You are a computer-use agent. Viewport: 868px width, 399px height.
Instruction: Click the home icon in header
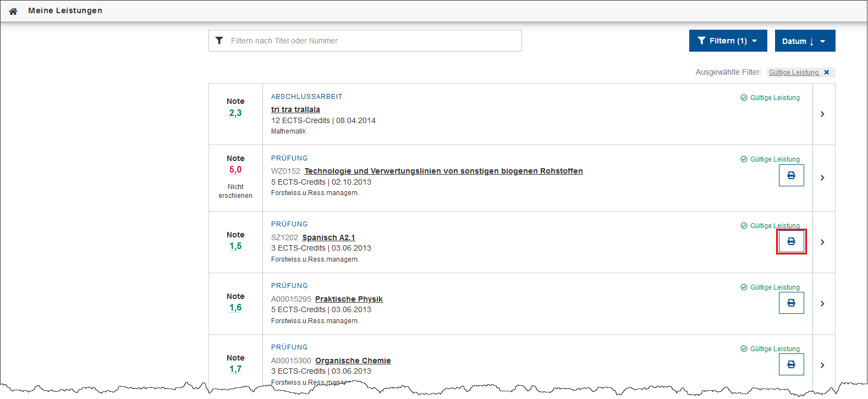[13, 11]
